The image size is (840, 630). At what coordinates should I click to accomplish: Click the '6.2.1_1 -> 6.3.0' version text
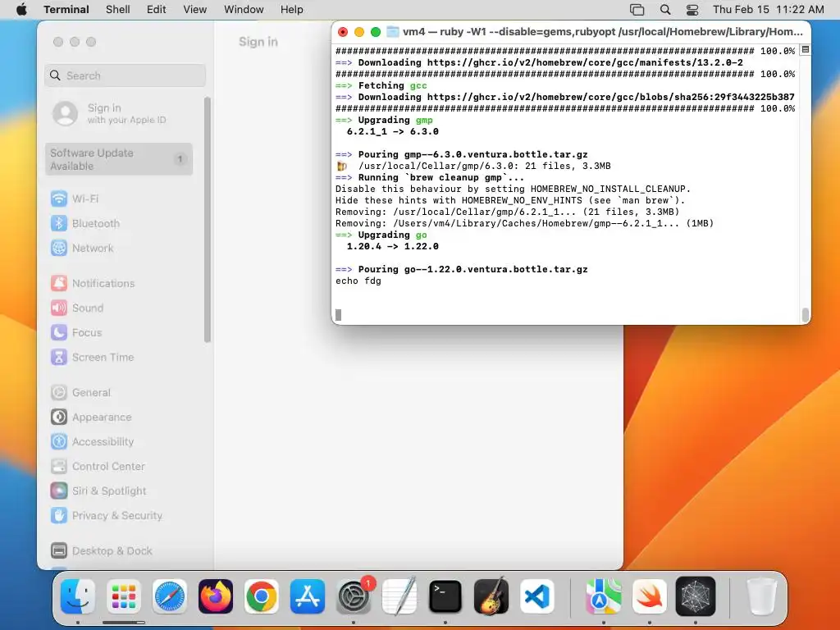[x=393, y=132]
